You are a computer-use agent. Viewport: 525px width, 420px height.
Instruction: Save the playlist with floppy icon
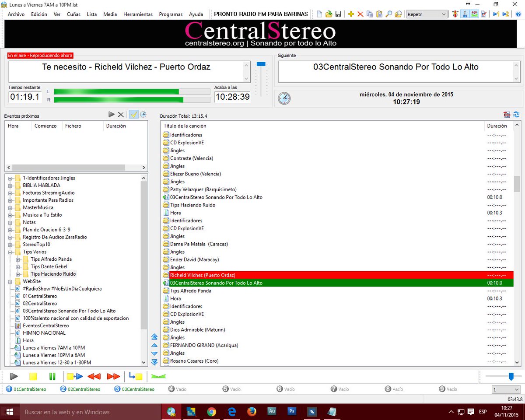pos(338,14)
